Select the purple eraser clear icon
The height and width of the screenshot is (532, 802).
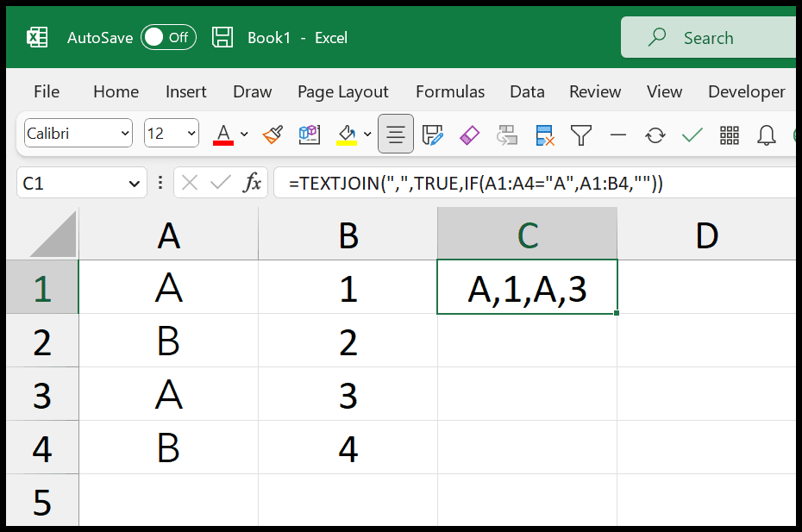pyautogui.click(x=469, y=135)
